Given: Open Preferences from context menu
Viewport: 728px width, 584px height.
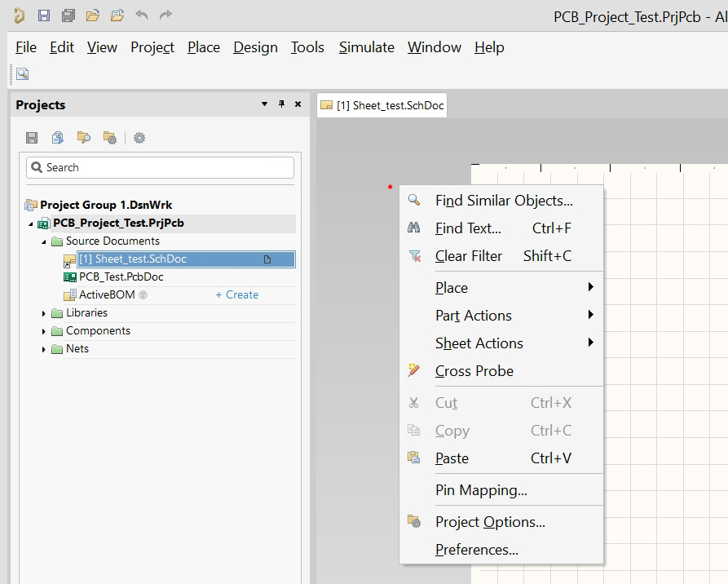Looking at the screenshot, I should coord(501,550).
